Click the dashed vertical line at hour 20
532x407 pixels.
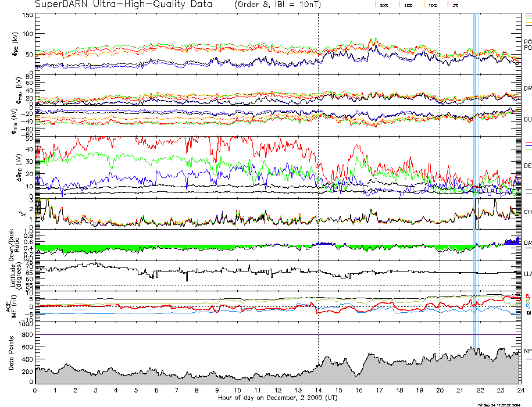pyautogui.click(x=440, y=174)
